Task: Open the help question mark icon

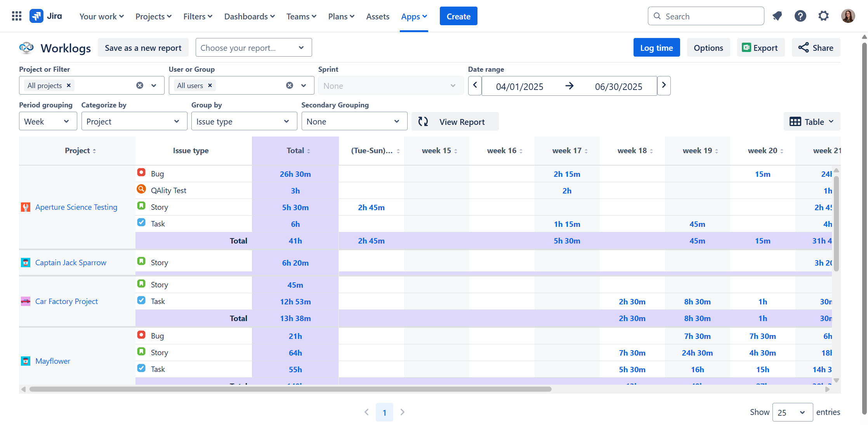Action: 800,16
